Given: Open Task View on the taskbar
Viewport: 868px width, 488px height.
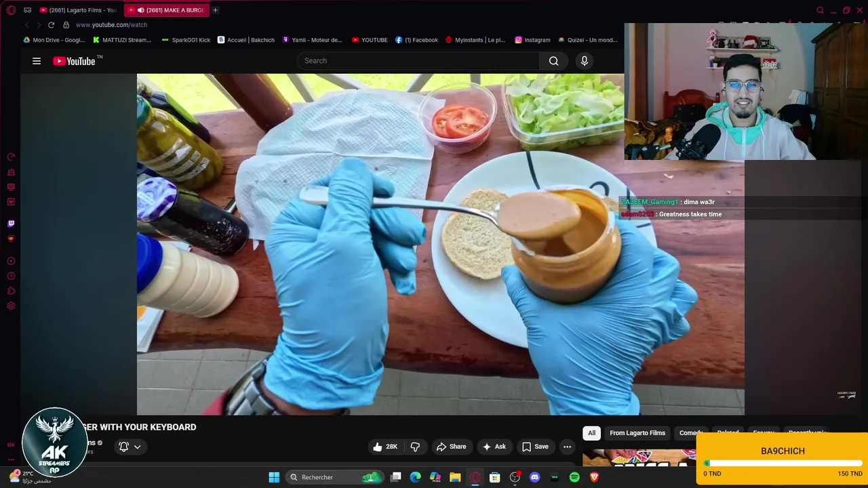Looking at the screenshot, I should pos(396,477).
